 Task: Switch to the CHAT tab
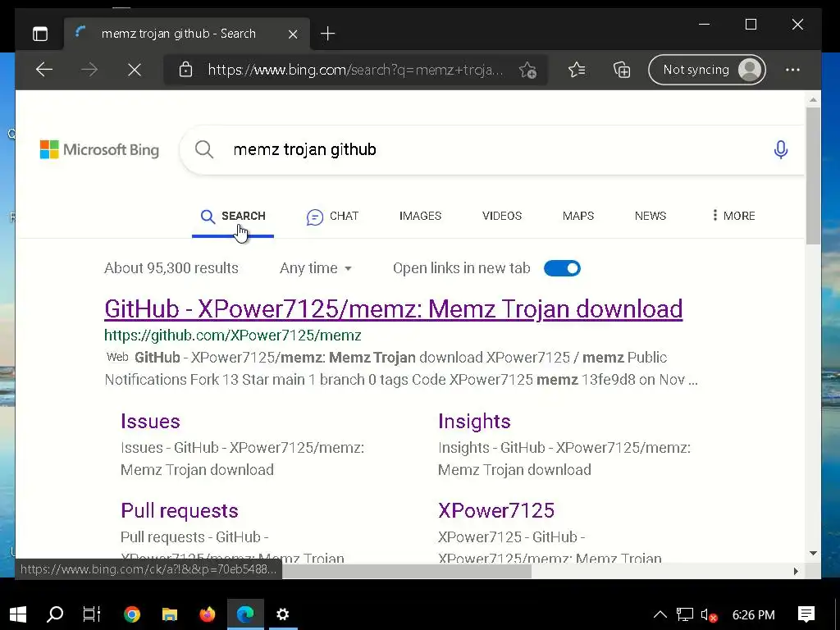point(332,216)
